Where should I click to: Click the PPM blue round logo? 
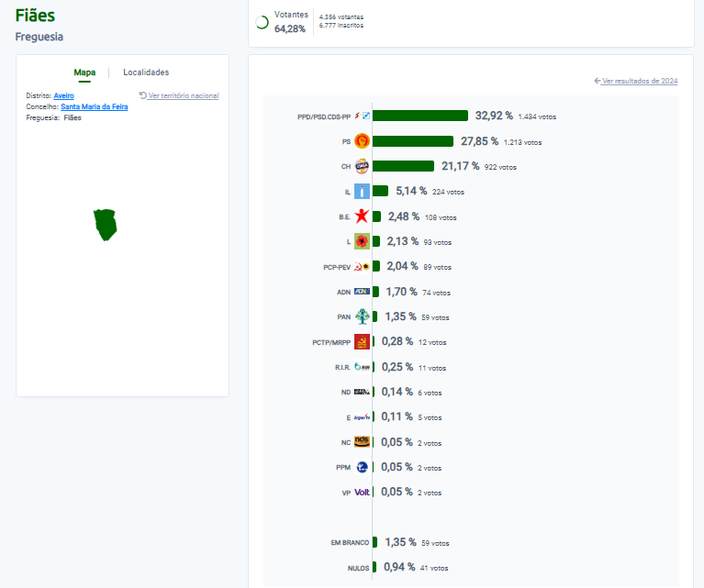pyautogui.click(x=362, y=467)
